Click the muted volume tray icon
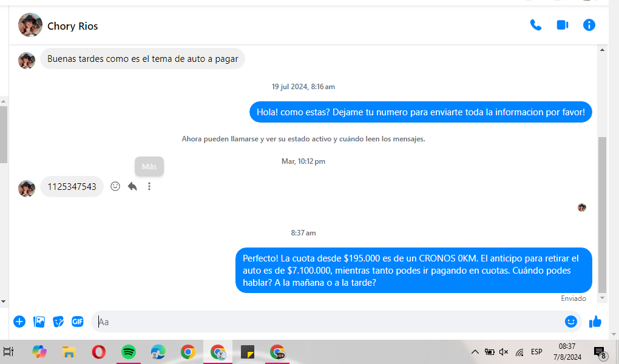Viewport: 619px width, 364px height. [504, 352]
